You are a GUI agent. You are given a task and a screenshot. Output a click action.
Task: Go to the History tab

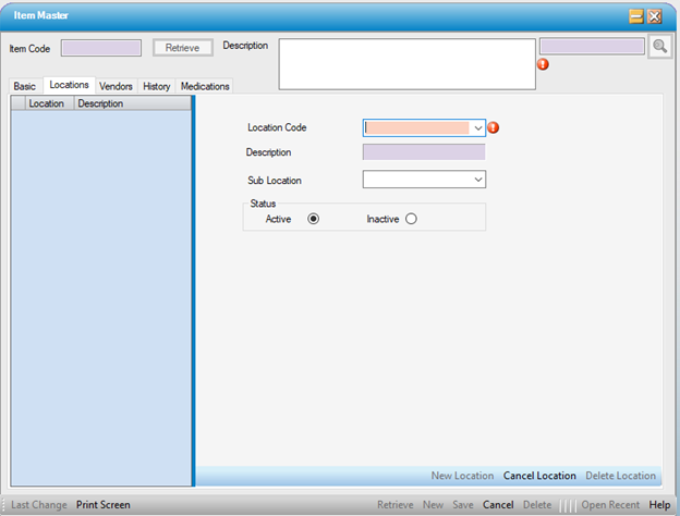156,87
